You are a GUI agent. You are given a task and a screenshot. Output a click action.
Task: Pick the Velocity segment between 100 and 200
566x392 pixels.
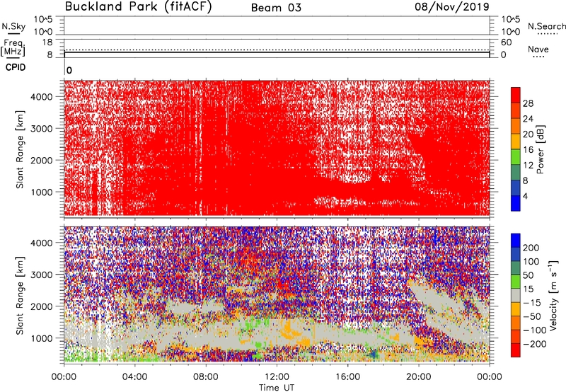[x=516, y=255]
